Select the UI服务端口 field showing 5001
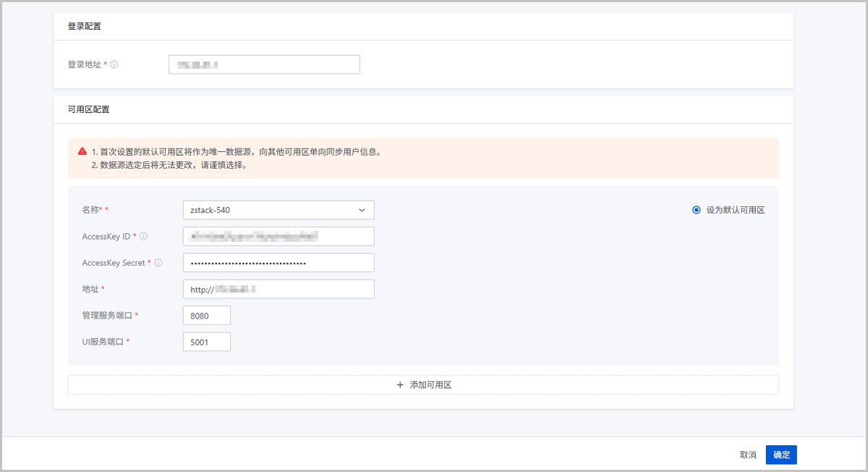 (x=207, y=342)
